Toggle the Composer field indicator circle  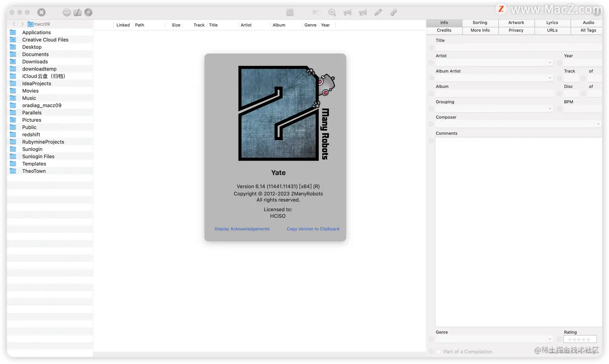coord(431,124)
